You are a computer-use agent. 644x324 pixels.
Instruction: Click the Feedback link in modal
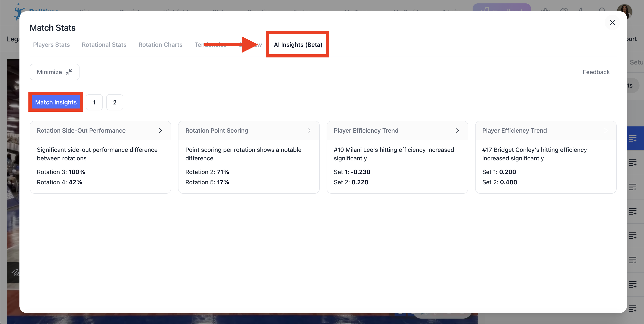(x=596, y=72)
